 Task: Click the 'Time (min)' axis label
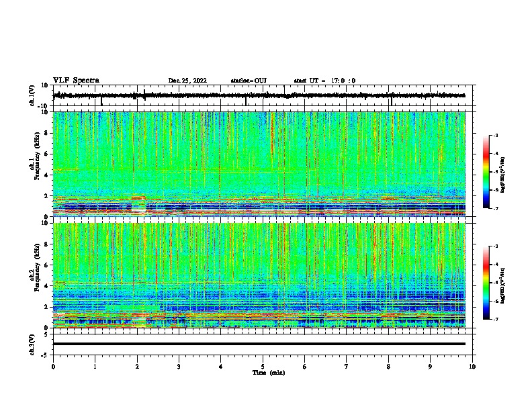point(269,373)
